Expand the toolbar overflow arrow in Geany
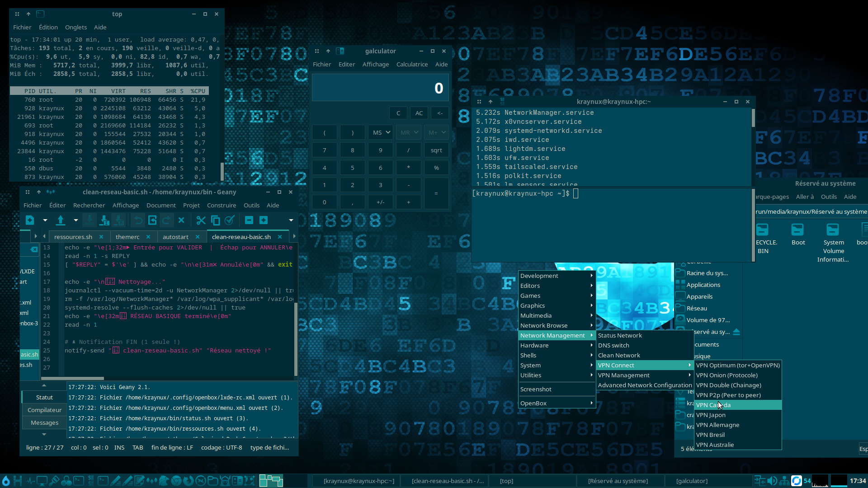868x488 pixels. [x=291, y=220]
